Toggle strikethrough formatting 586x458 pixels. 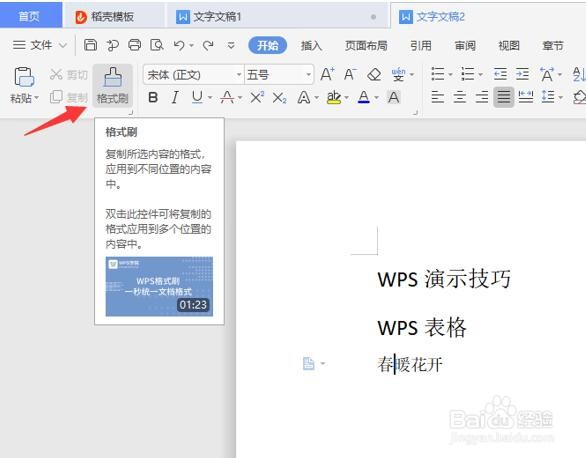[227, 98]
